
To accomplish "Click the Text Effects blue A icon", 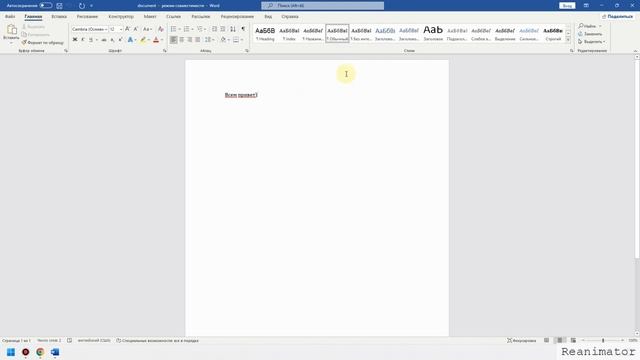I will point(130,40).
